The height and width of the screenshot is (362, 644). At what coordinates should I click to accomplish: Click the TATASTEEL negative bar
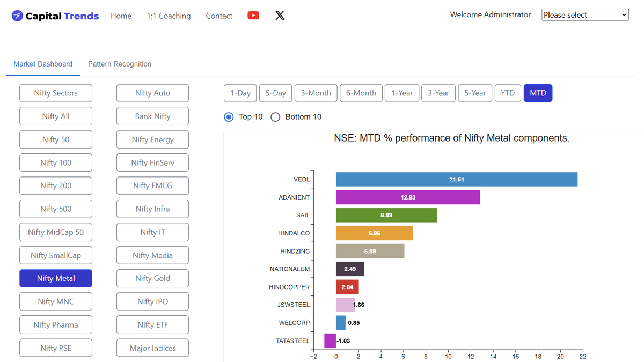[330, 341]
